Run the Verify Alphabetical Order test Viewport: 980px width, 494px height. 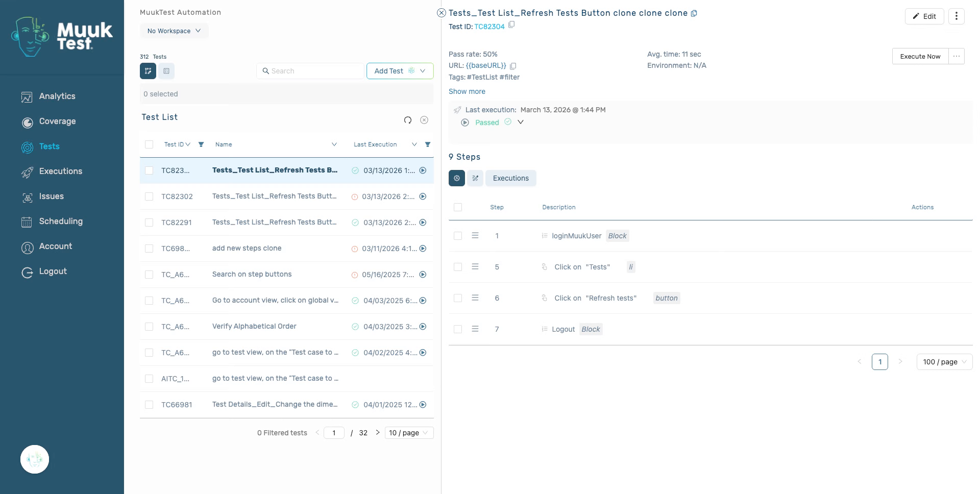click(423, 327)
